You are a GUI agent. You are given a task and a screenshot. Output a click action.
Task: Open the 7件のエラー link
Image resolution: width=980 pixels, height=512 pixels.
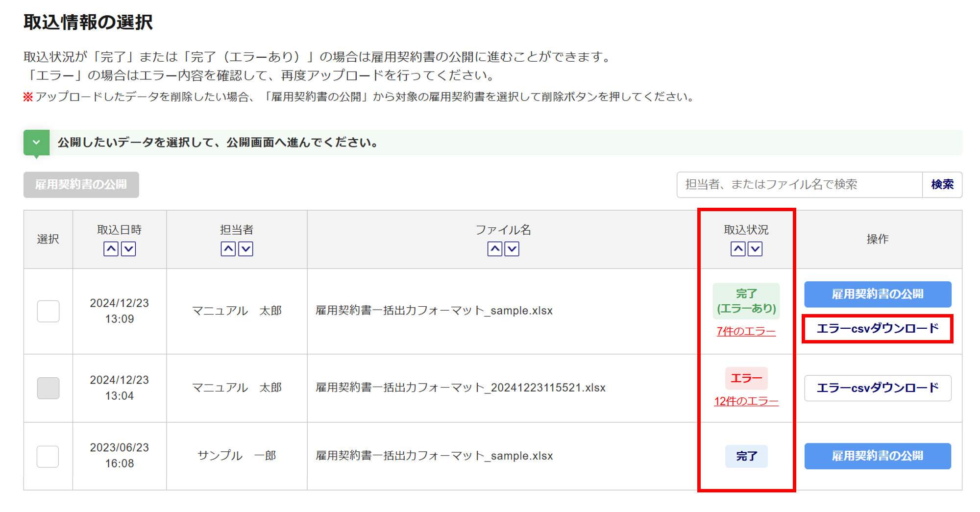(x=746, y=332)
